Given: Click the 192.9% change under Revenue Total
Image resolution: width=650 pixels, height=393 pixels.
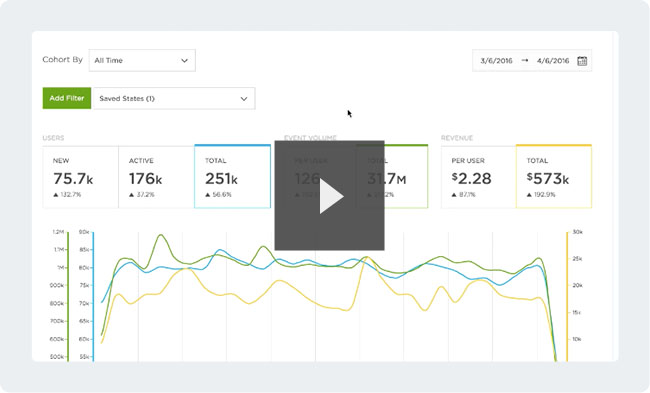Looking at the screenshot, I should coord(541,194).
